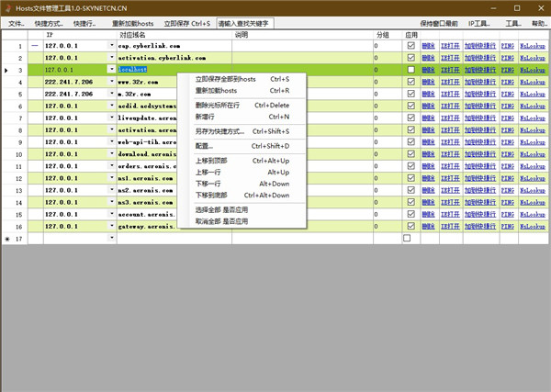Image resolution: width=551 pixels, height=392 pixels.
Task: Click the new-row asterisk marker on row 17
Action: (7, 238)
